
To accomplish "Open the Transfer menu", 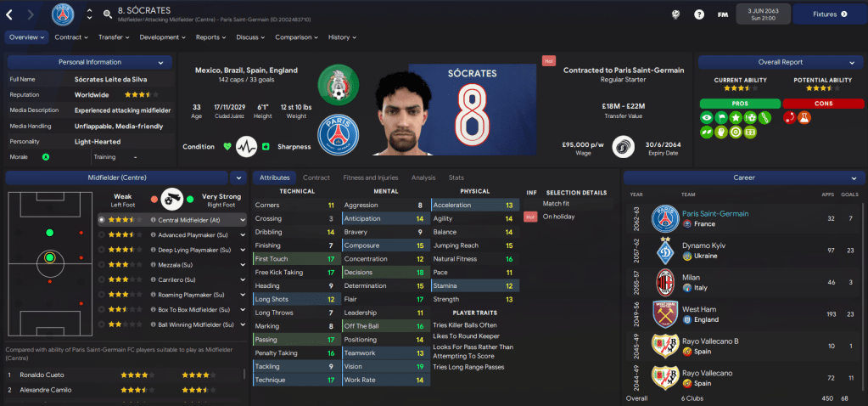I will 114,37.
